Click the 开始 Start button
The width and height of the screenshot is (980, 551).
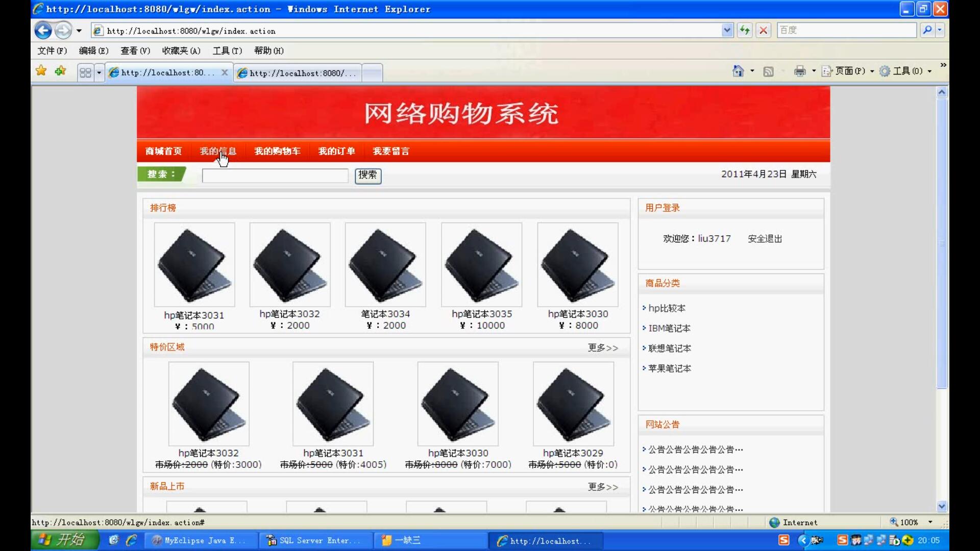[65, 540]
